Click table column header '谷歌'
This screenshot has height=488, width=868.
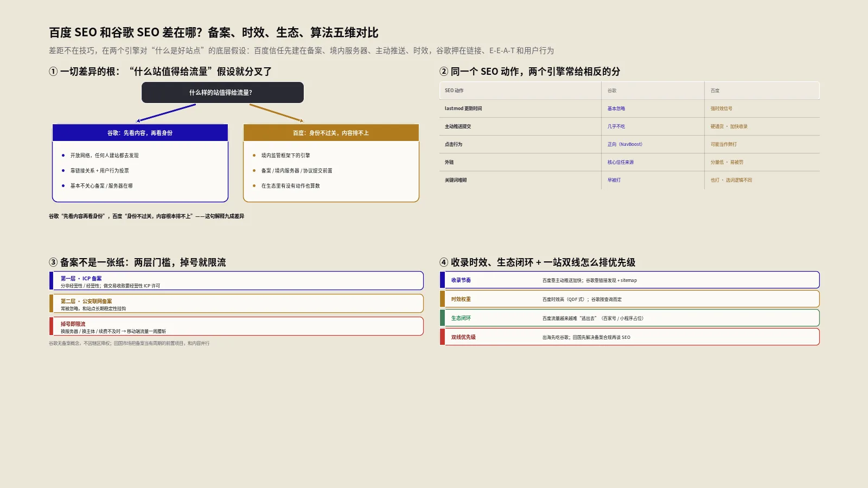point(612,91)
